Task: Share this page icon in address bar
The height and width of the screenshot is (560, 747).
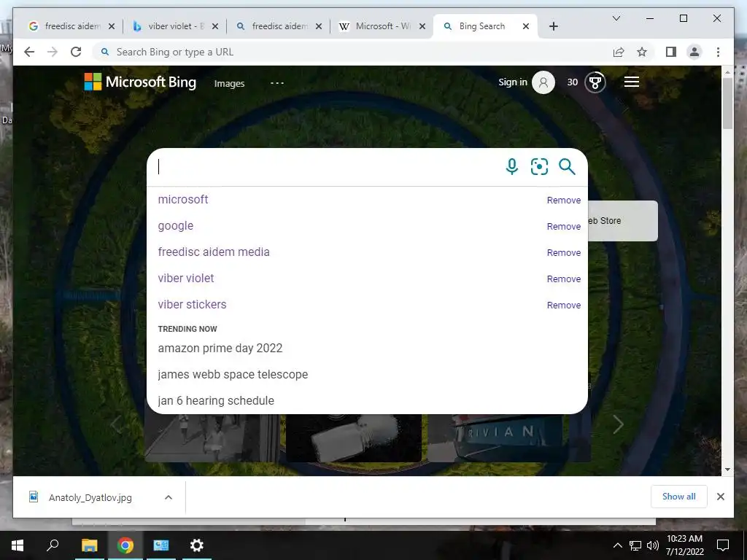Action: pos(619,52)
